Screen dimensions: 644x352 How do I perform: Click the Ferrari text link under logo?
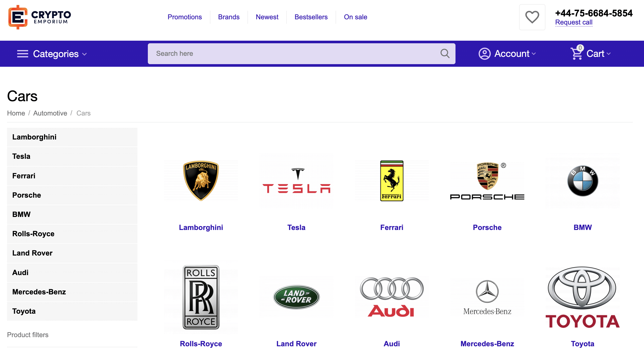point(392,227)
